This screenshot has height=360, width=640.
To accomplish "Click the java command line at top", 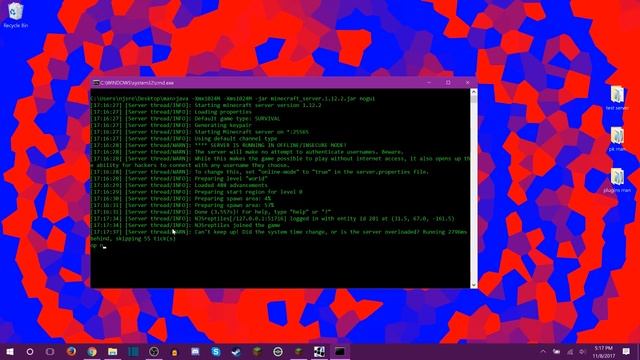I will pos(233,99).
